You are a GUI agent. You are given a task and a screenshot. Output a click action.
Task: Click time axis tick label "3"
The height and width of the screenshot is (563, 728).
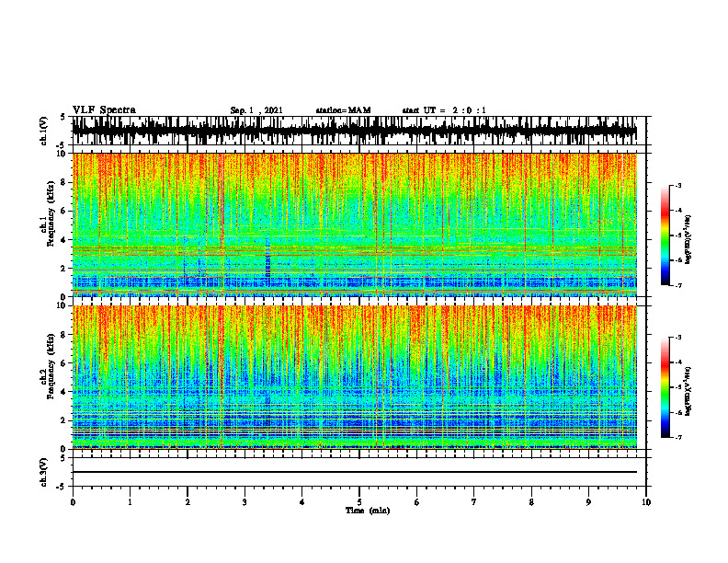tap(245, 502)
